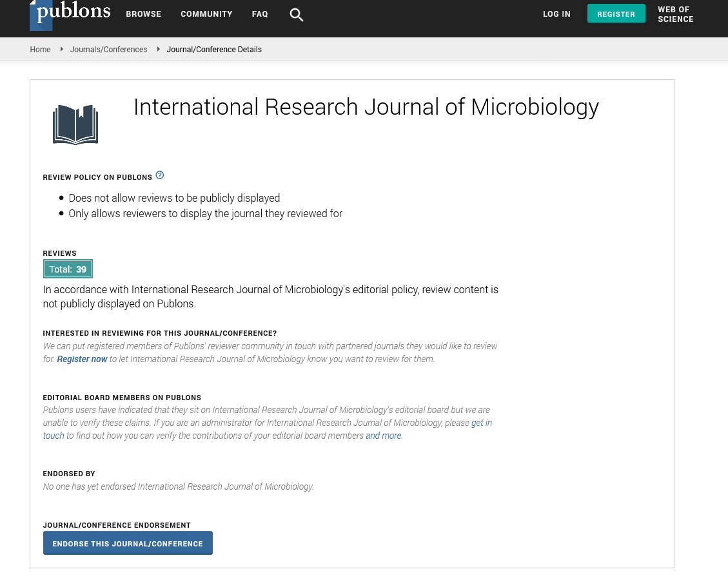Screen dimensions: 728x587
Task: Endorse this journal/conference
Action: (x=128, y=543)
